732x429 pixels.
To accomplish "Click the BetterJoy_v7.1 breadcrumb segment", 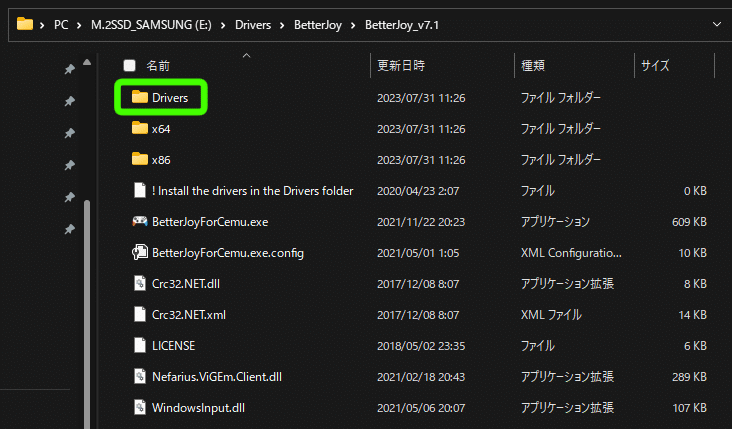I will [402, 25].
